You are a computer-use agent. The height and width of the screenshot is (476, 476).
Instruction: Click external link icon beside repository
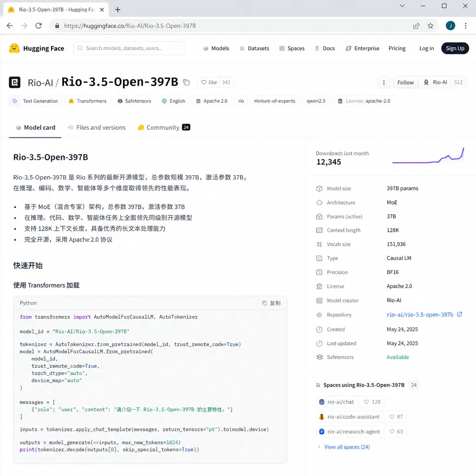point(460,315)
